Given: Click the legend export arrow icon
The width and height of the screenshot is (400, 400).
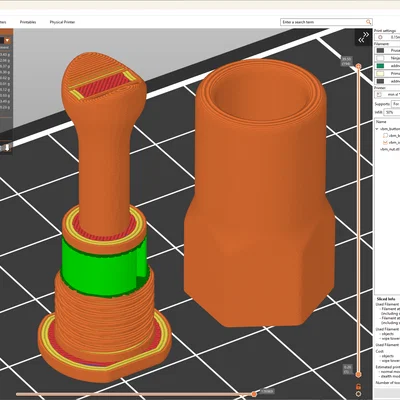Looking at the screenshot, I should 7,148.
